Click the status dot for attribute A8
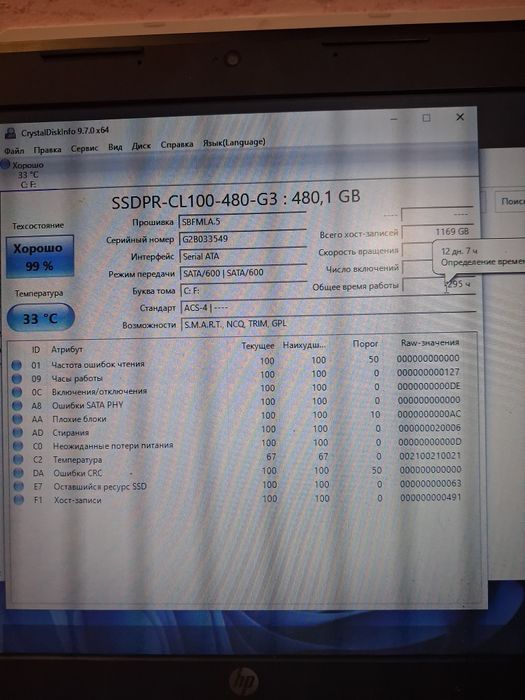Screen dimensions: 525x700 [17, 405]
